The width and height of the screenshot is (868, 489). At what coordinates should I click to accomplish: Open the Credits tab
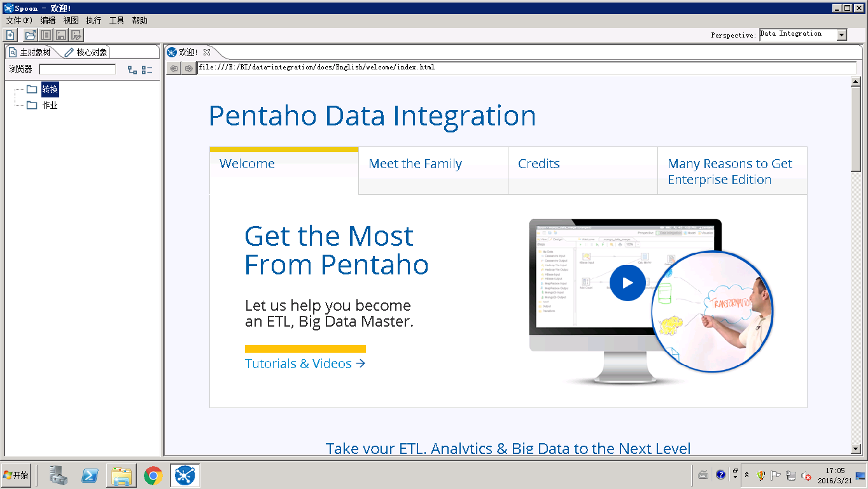tap(583, 171)
